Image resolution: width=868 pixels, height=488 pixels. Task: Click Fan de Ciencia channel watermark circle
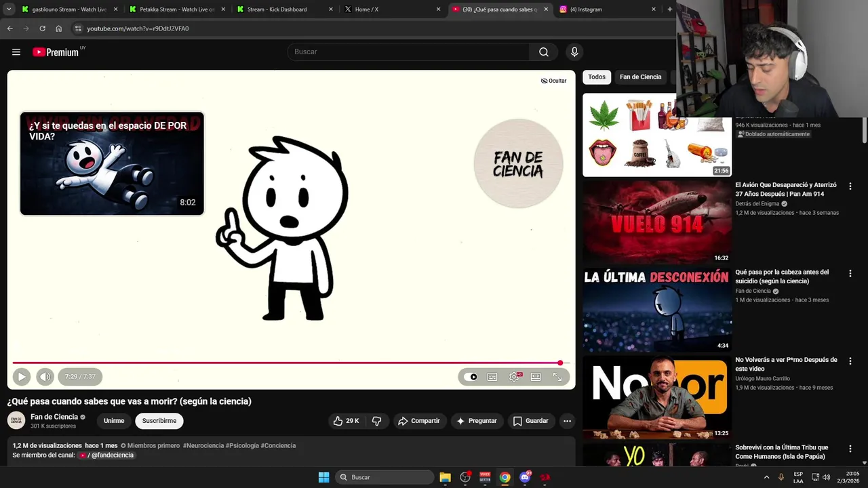coord(518,163)
